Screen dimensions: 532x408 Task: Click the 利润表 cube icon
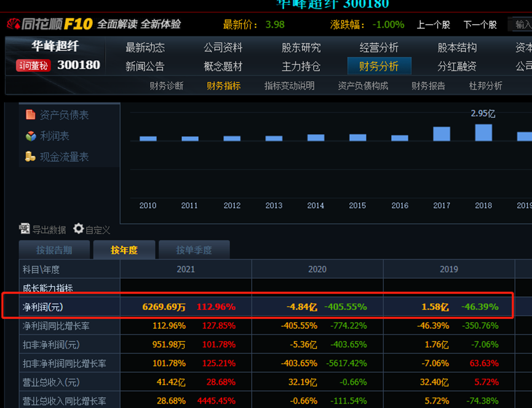pos(30,136)
